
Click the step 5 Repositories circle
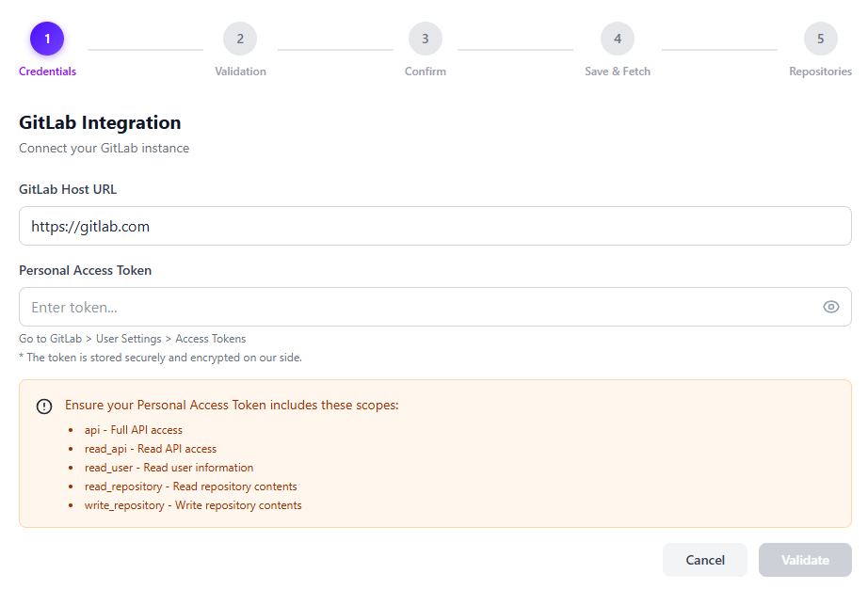pyautogui.click(x=820, y=39)
